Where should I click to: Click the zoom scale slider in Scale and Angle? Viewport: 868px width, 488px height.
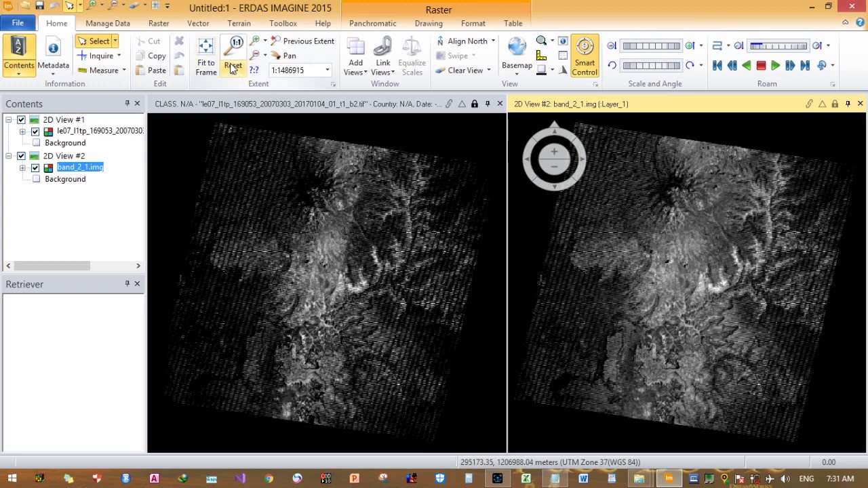[x=651, y=46]
